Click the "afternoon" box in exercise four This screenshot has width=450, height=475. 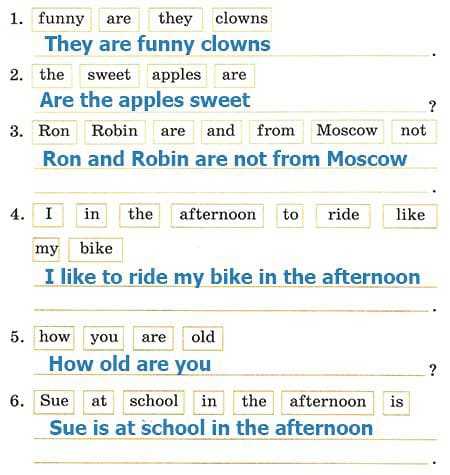point(217,216)
